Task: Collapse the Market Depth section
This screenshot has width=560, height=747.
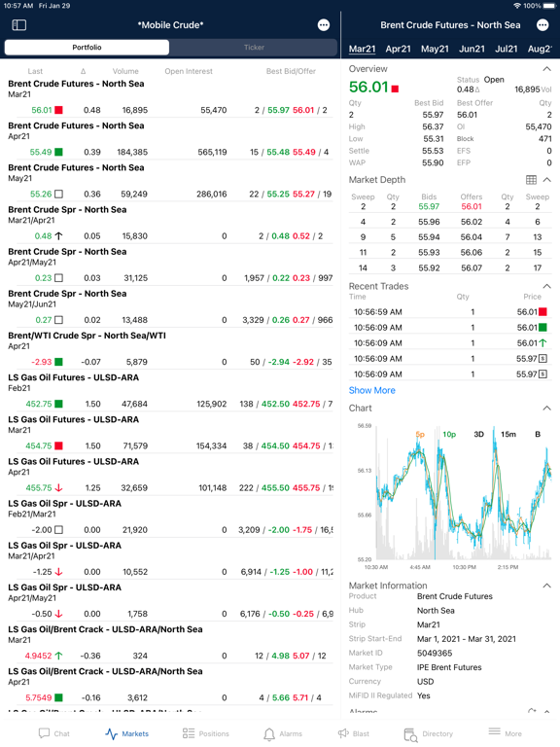Action: 546,180
